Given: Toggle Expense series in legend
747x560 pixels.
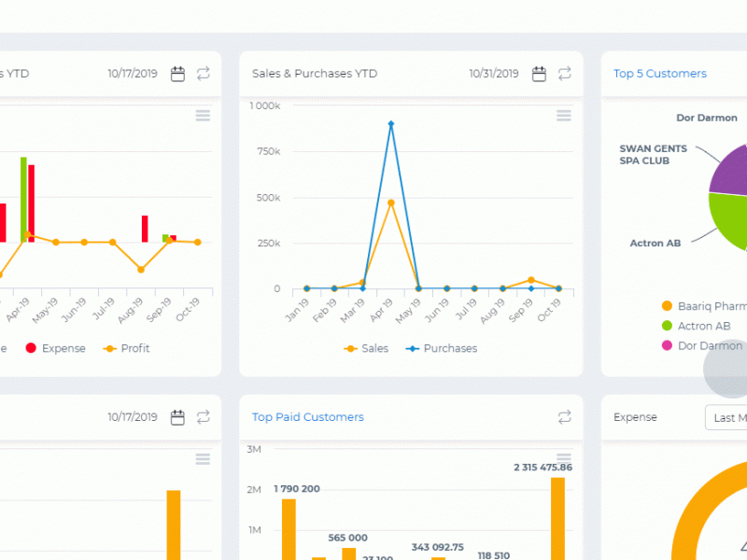Looking at the screenshot, I should pos(55,348).
